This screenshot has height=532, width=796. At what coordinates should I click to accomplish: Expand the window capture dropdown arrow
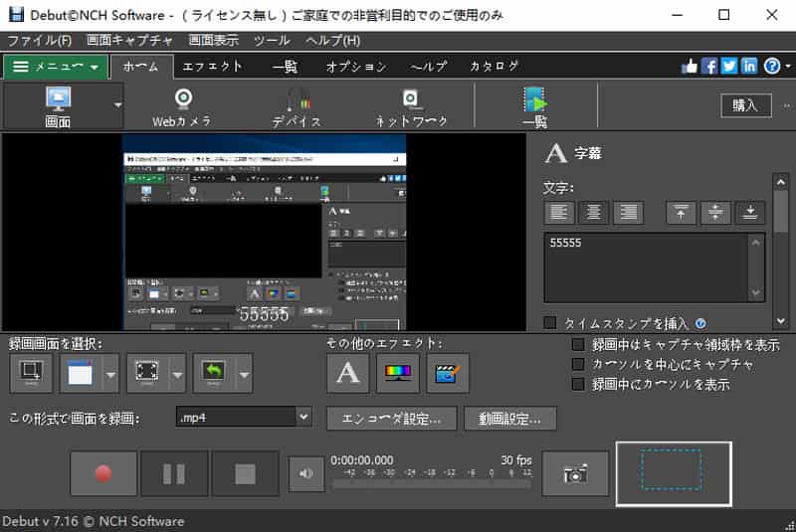pyautogui.click(x=110, y=374)
